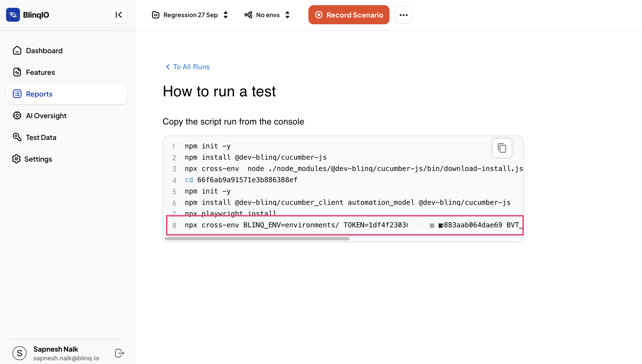Click the 'How to run a test' heading
This screenshot has height=364, width=642.
(219, 91)
